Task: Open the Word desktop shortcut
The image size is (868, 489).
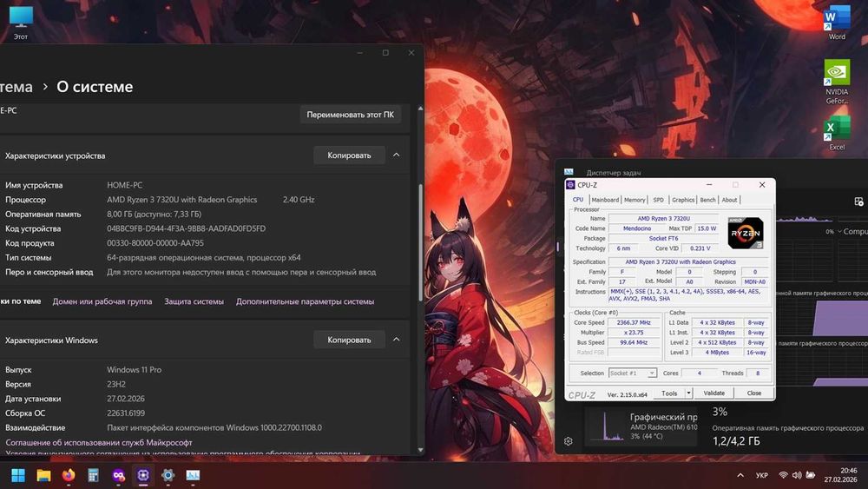Action: 837,23
